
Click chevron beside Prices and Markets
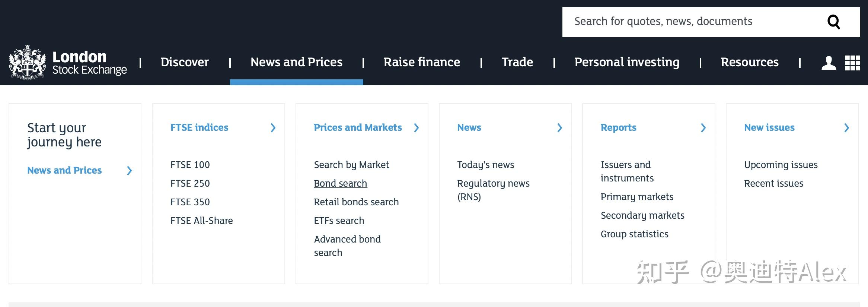[x=417, y=128]
